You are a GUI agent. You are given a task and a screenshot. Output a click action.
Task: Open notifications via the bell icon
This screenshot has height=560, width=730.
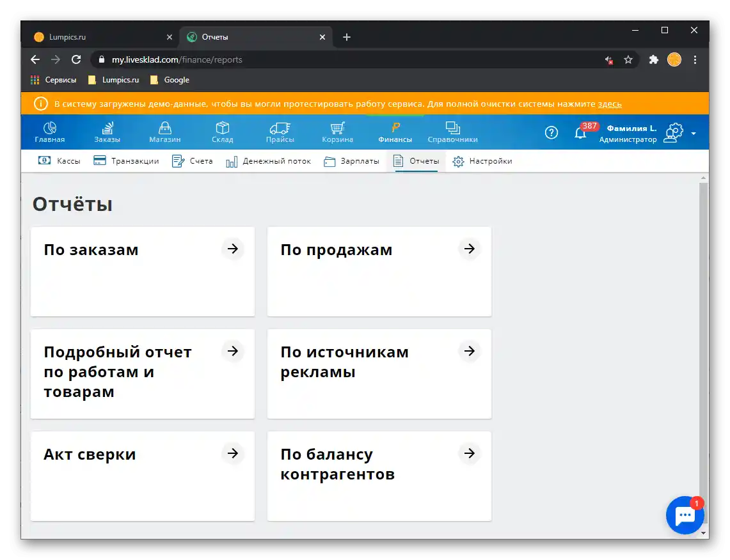click(580, 132)
